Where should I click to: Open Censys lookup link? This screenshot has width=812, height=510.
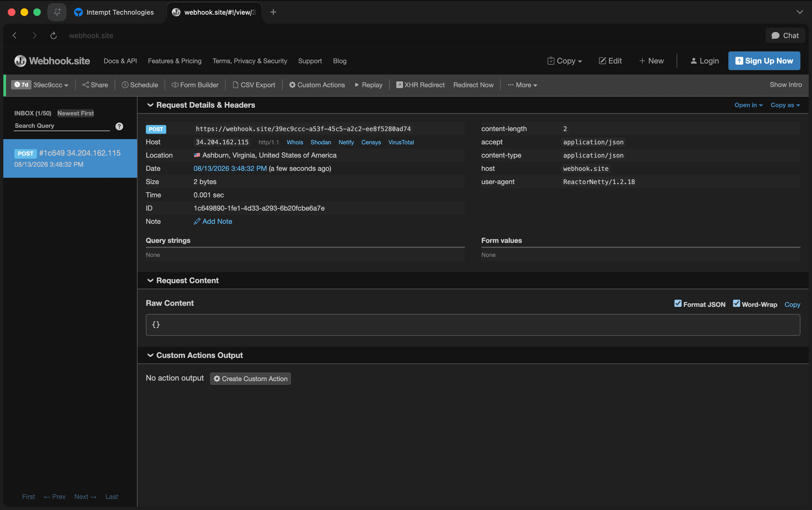click(371, 142)
